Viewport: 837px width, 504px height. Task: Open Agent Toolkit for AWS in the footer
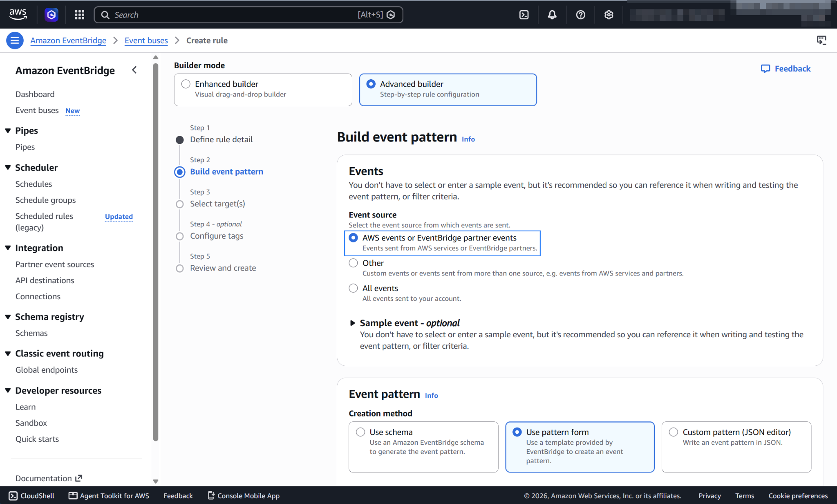[109, 496]
